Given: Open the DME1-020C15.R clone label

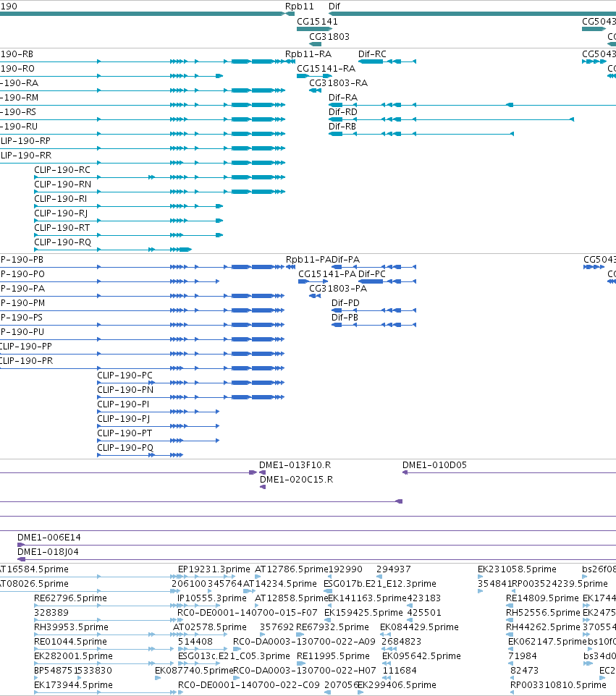Looking at the screenshot, I should (x=296, y=480).
